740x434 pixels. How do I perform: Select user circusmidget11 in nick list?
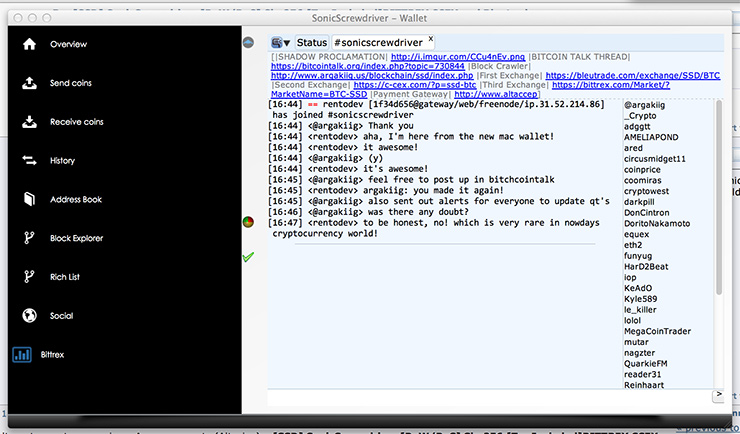pyautogui.click(x=655, y=159)
